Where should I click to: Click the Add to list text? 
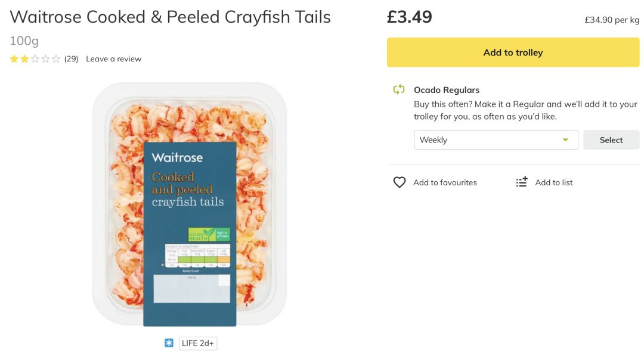point(553,183)
